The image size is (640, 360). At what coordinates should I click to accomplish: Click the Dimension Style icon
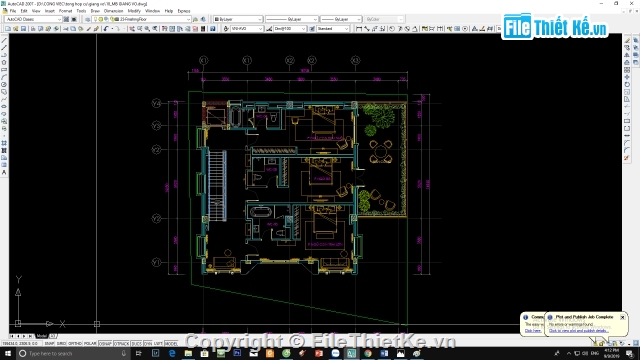click(269, 29)
